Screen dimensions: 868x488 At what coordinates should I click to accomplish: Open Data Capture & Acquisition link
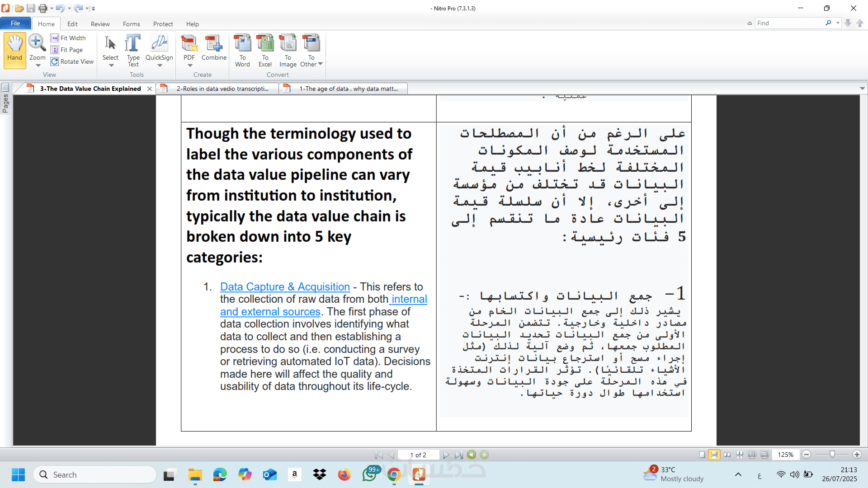(285, 286)
